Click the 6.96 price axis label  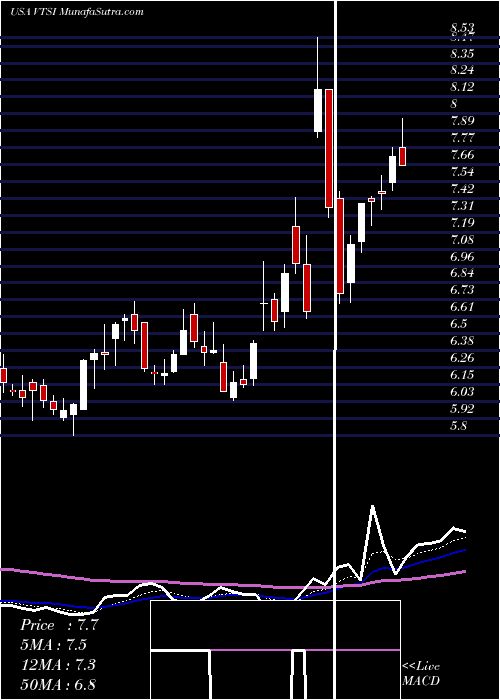coord(462,257)
